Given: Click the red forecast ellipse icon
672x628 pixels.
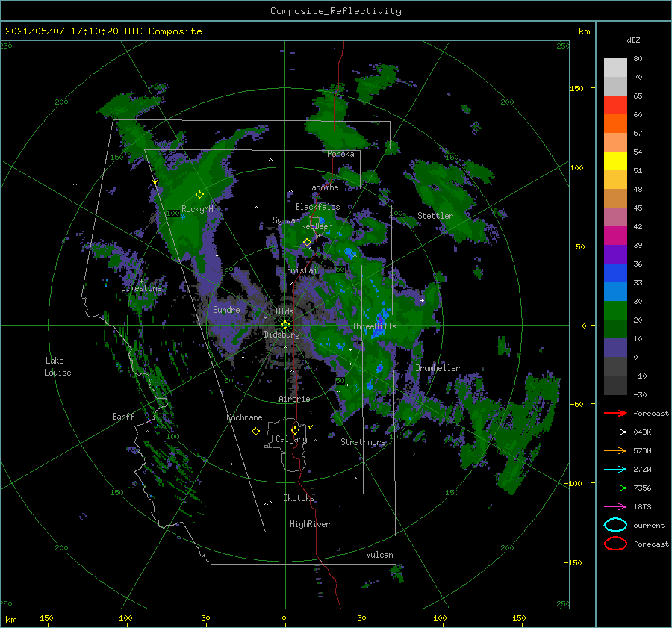Looking at the screenshot, I should click(615, 544).
